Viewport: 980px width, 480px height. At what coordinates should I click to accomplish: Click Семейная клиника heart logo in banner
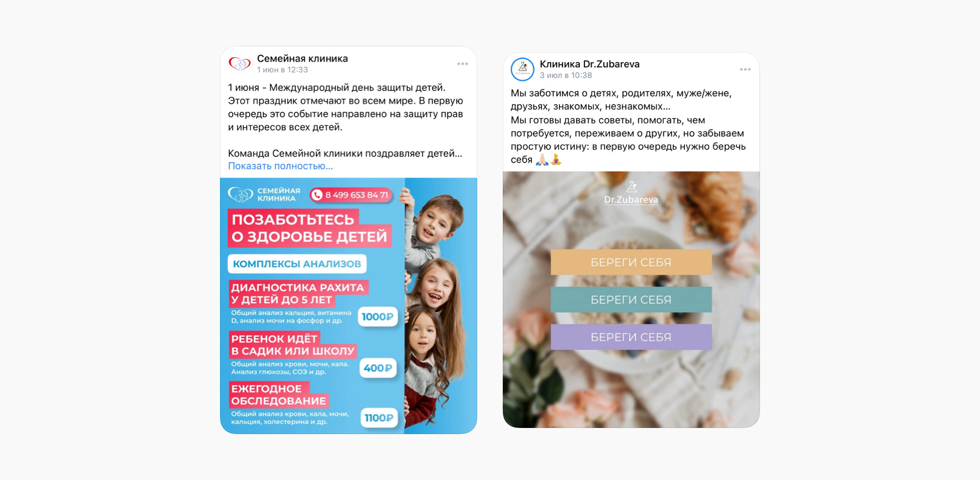pyautogui.click(x=240, y=194)
